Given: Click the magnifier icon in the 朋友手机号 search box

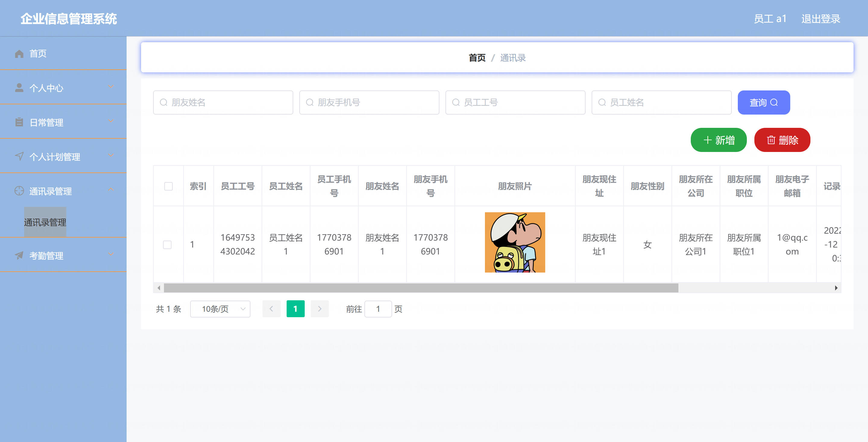Looking at the screenshot, I should coord(310,102).
